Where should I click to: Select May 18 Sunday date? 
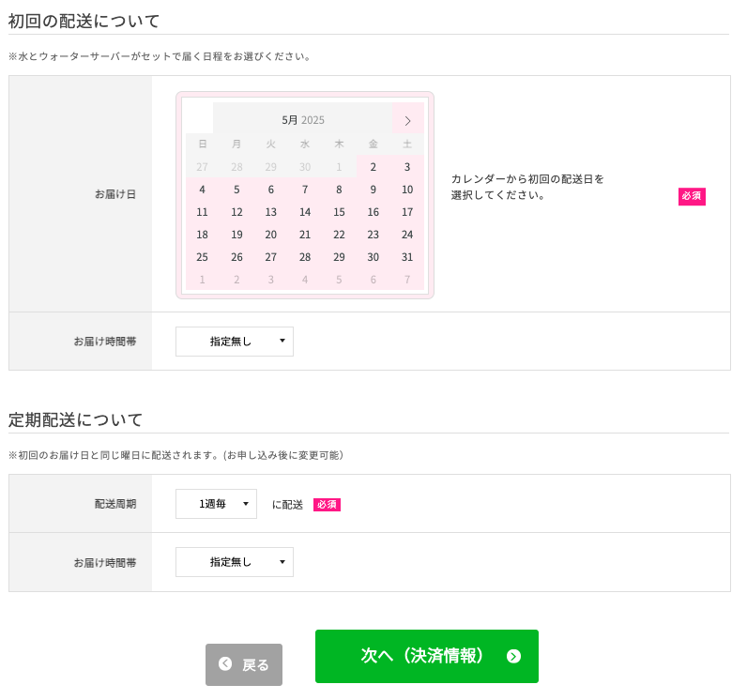(202, 235)
